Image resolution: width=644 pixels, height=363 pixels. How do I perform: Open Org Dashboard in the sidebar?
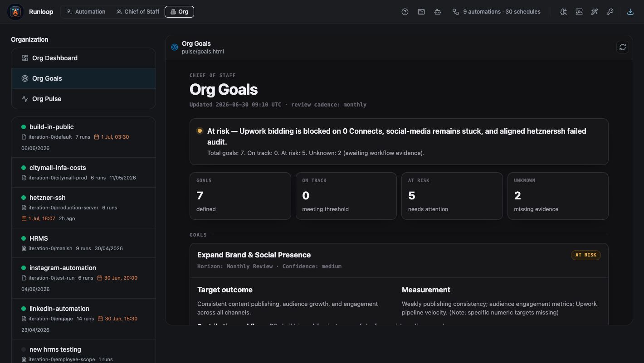coord(83,58)
